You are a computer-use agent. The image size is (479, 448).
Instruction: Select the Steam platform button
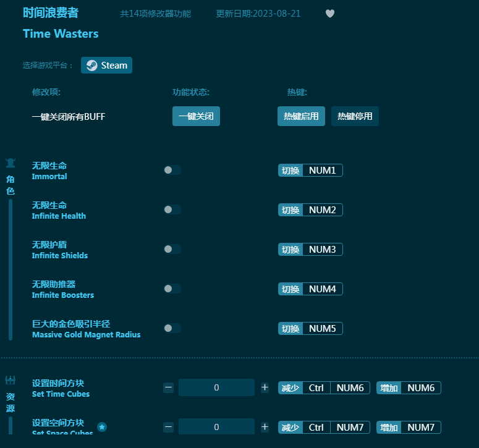click(106, 66)
